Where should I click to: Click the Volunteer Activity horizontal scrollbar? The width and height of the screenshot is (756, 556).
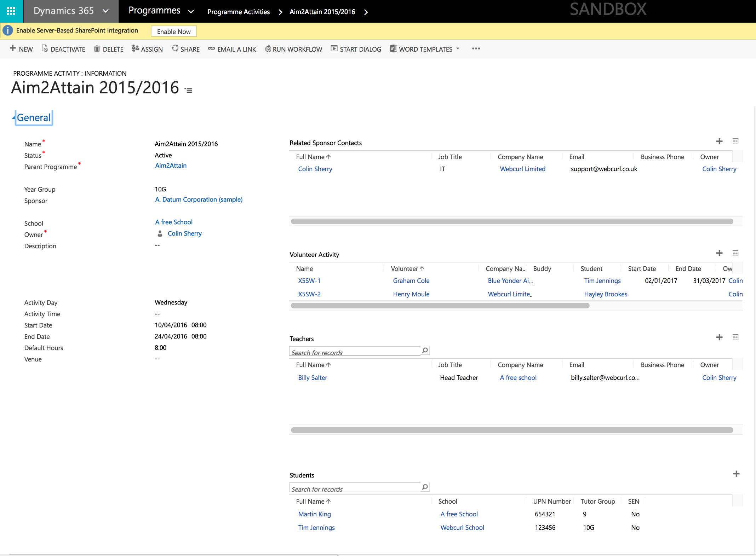(x=439, y=305)
